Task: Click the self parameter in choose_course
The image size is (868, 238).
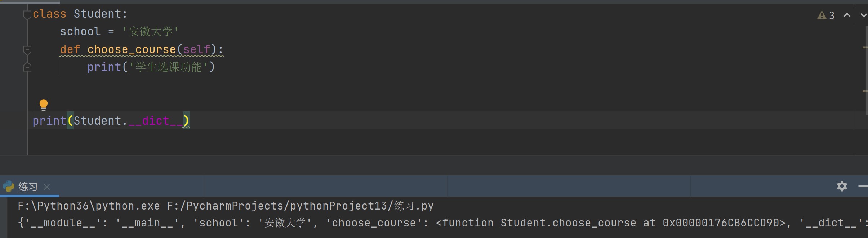Action: pos(196,49)
